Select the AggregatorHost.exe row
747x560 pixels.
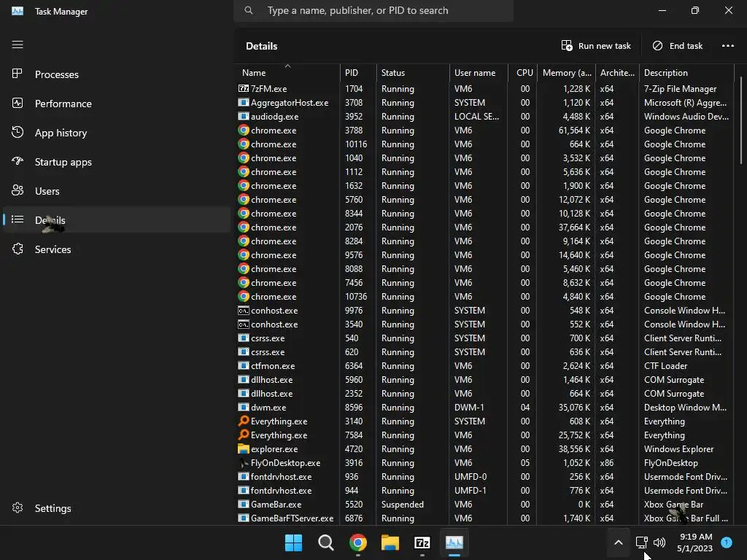tap(485, 102)
